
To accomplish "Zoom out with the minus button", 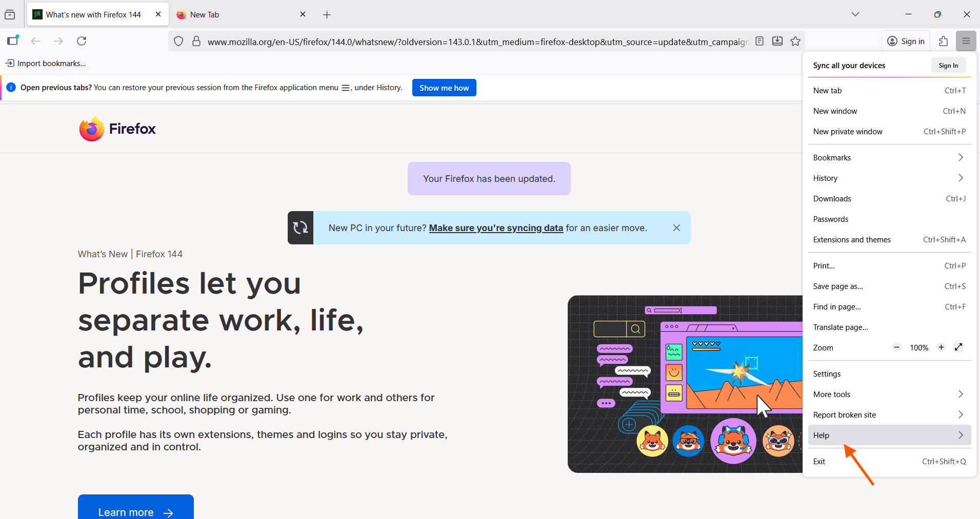I will pyautogui.click(x=896, y=347).
